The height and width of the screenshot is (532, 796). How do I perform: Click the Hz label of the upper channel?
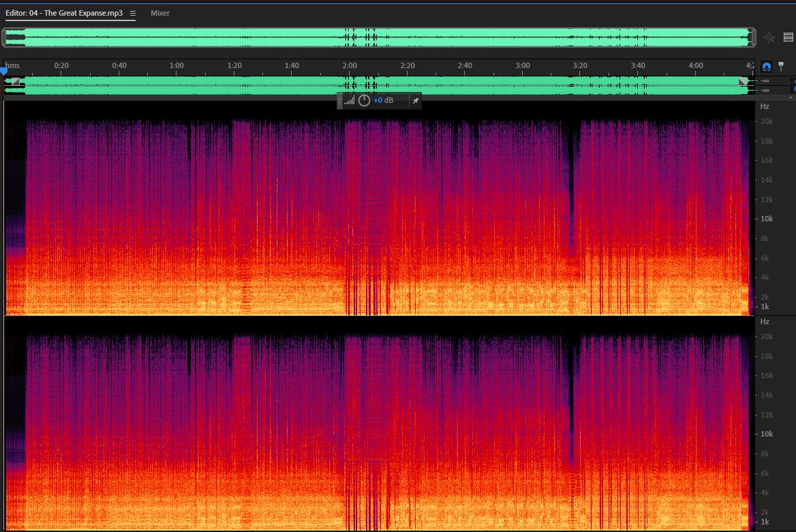(x=765, y=106)
